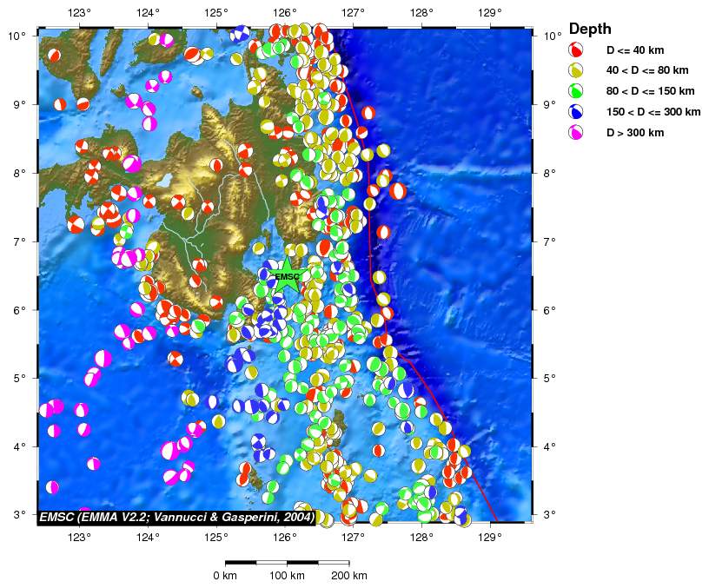Click the '80 < D <= 150 km' legend text
Viewport: 709px width, 588px height.
(651, 91)
